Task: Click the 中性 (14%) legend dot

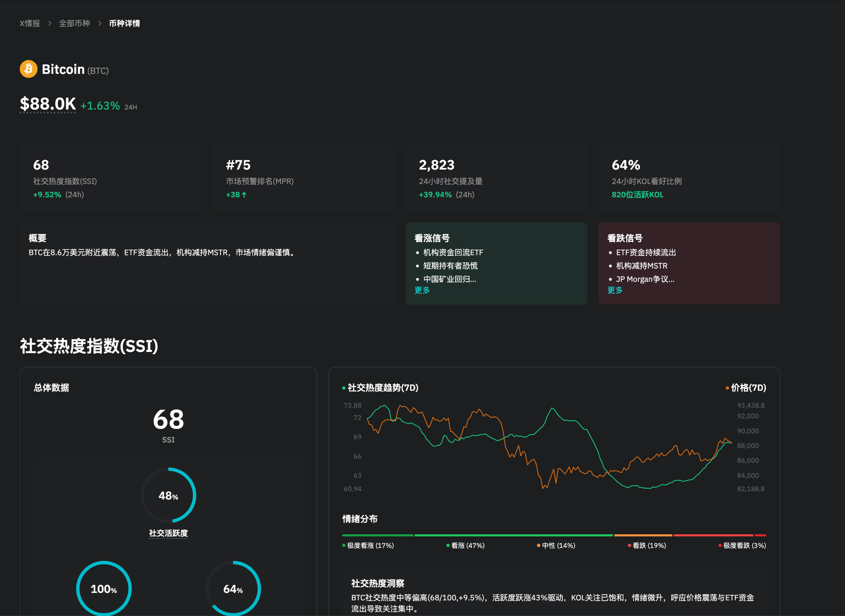Action: (x=539, y=545)
